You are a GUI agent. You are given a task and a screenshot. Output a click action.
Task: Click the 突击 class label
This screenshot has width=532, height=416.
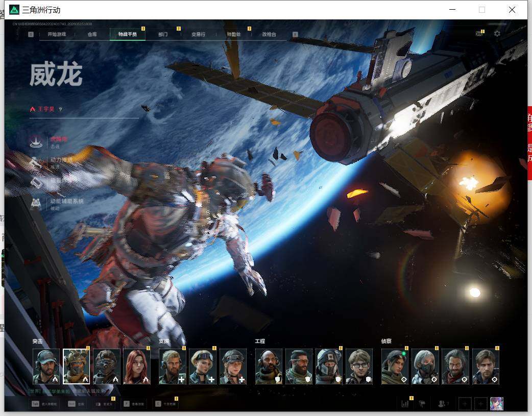[x=38, y=341]
